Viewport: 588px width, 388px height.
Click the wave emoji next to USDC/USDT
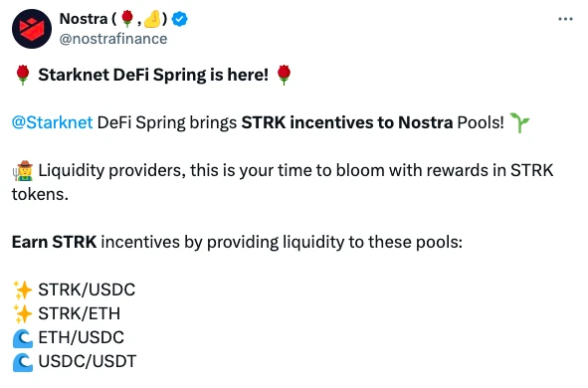[23, 362]
